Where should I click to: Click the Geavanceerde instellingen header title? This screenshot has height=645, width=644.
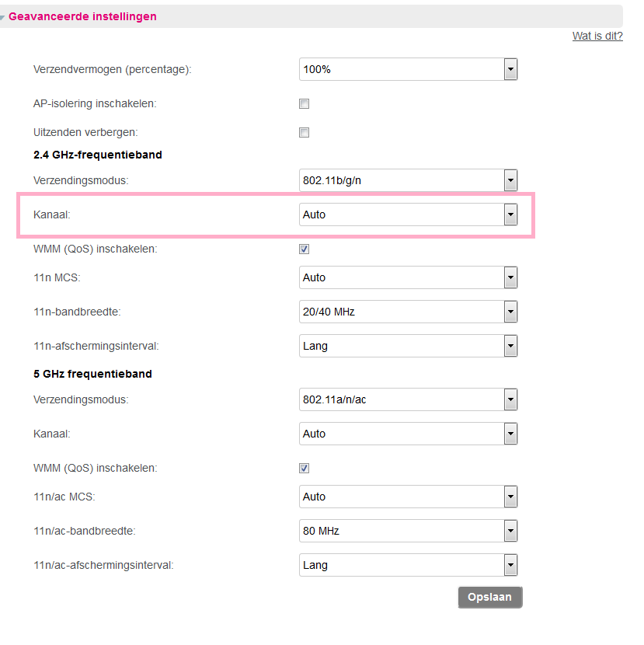point(82,16)
